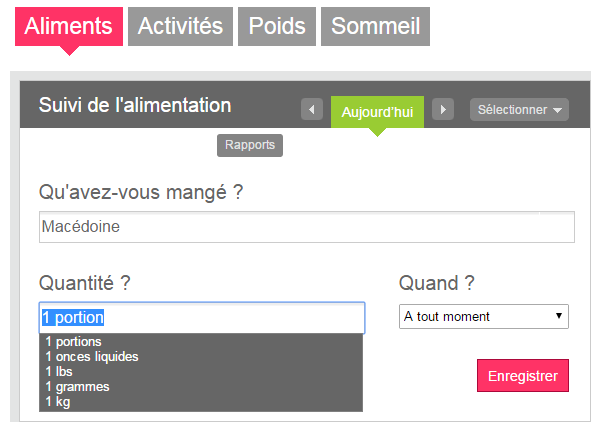Screen dimensions: 591x422
Task: Go to previous day with left arrow
Action: 312,110
